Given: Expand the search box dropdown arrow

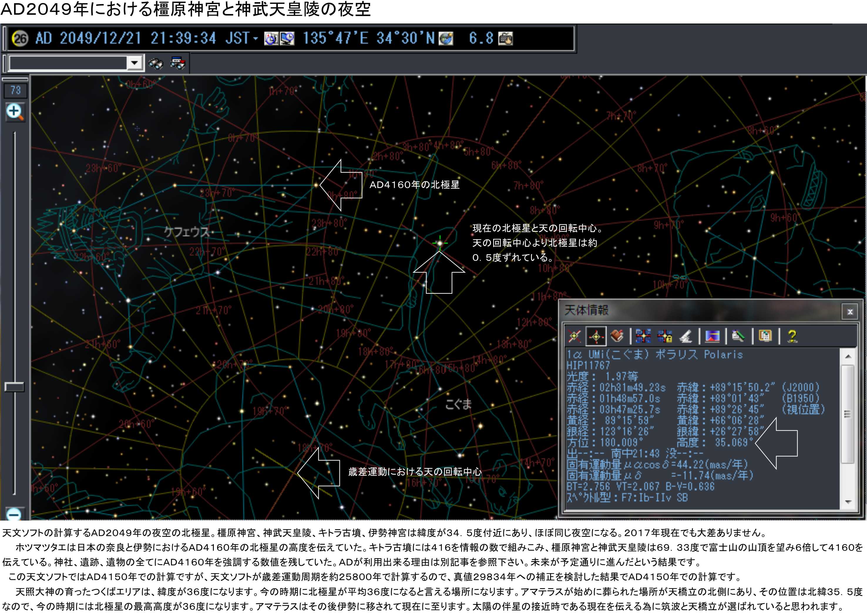Looking at the screenshot, I should coord(135,63).
